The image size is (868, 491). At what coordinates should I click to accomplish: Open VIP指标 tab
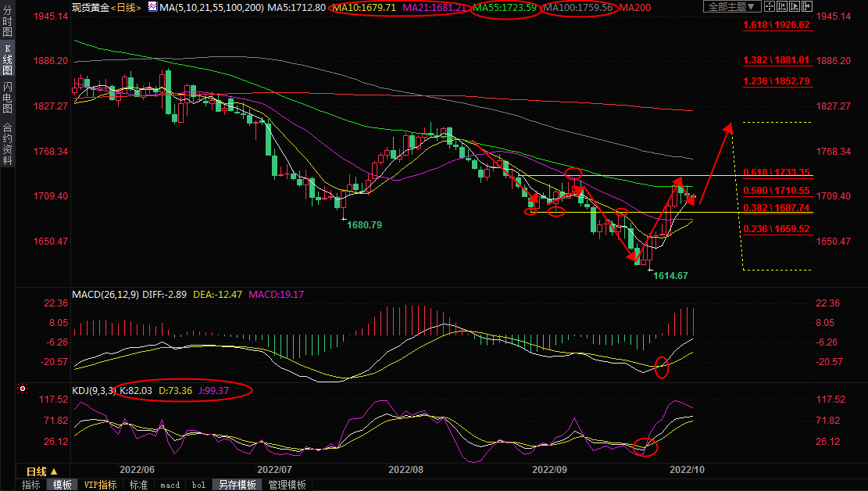[x=100, y=485]
